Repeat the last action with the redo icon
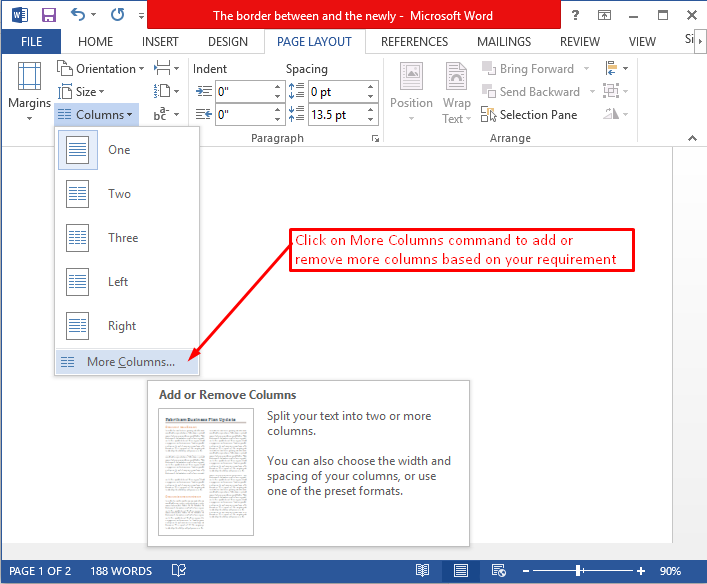707x584 pixels. (118, 15)
